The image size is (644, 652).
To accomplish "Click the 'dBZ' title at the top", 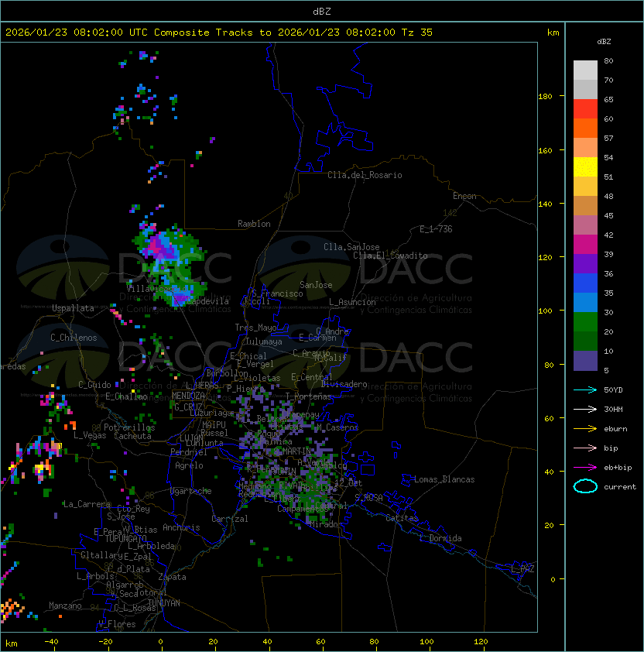I will [x=322, y=12].
